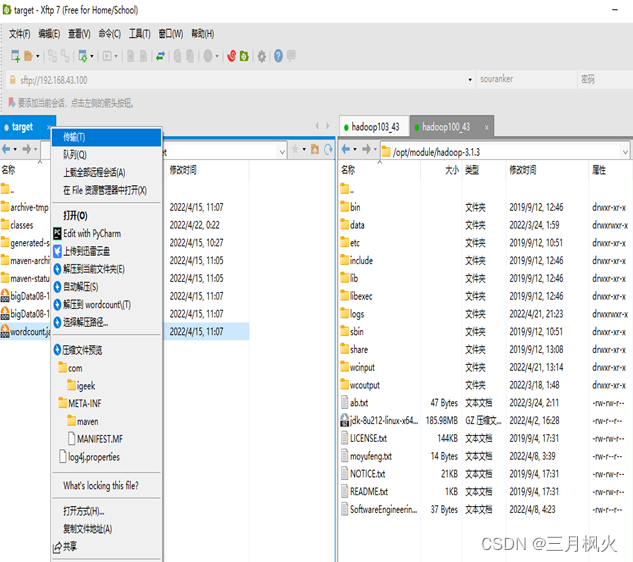
Task: Expand the remote path /opt/module/hadoop-3.1.3 dropdown
Action: click(625, 152)
